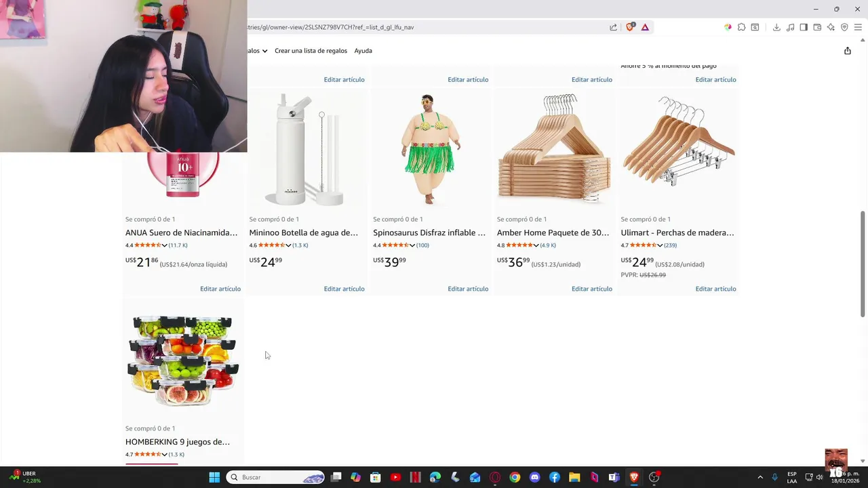
Task: Open the Ayuda menu item
Action: point(363,51)
